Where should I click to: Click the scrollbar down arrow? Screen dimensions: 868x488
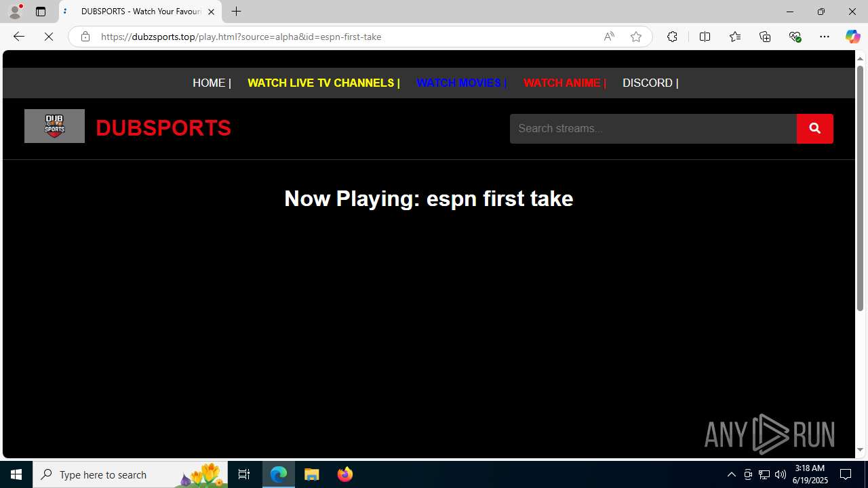(860, 449)
